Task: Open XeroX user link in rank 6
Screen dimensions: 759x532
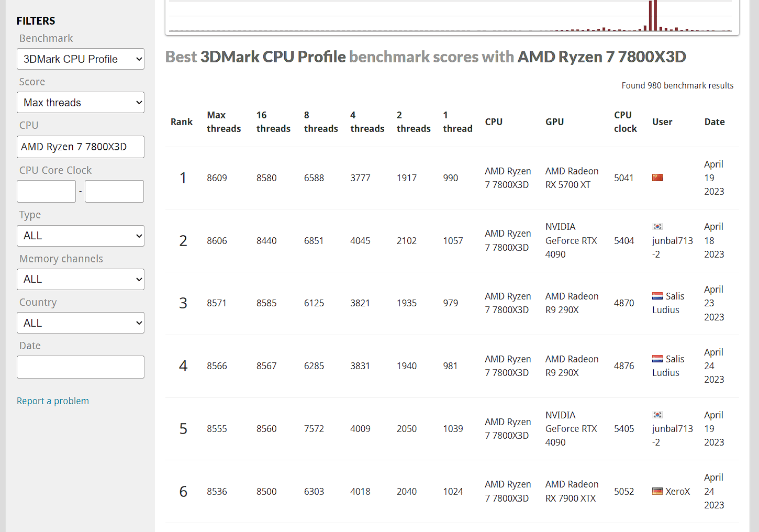Action: 677,492
